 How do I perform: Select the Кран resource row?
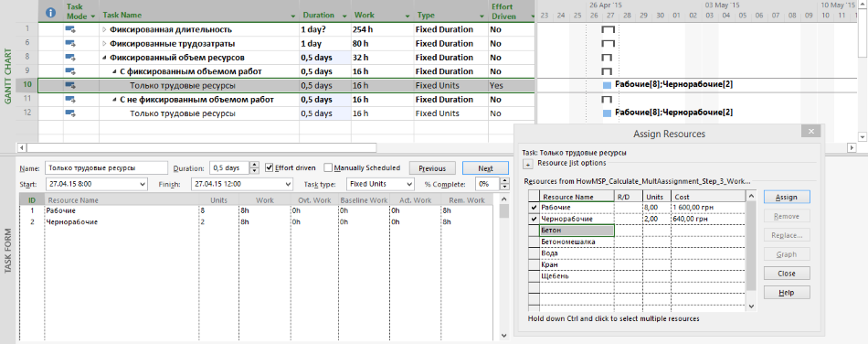click(637, 264)
